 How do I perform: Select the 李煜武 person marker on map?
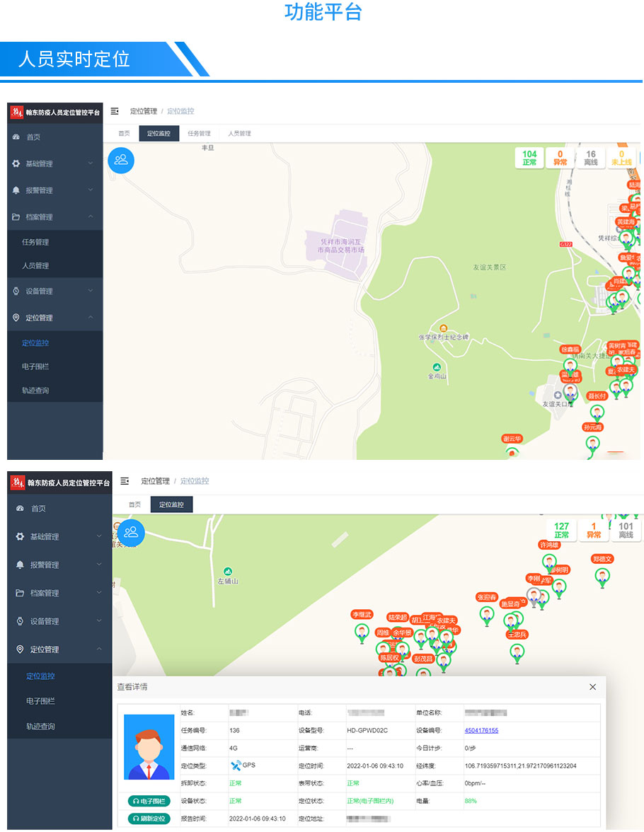(x=362, y=632)
